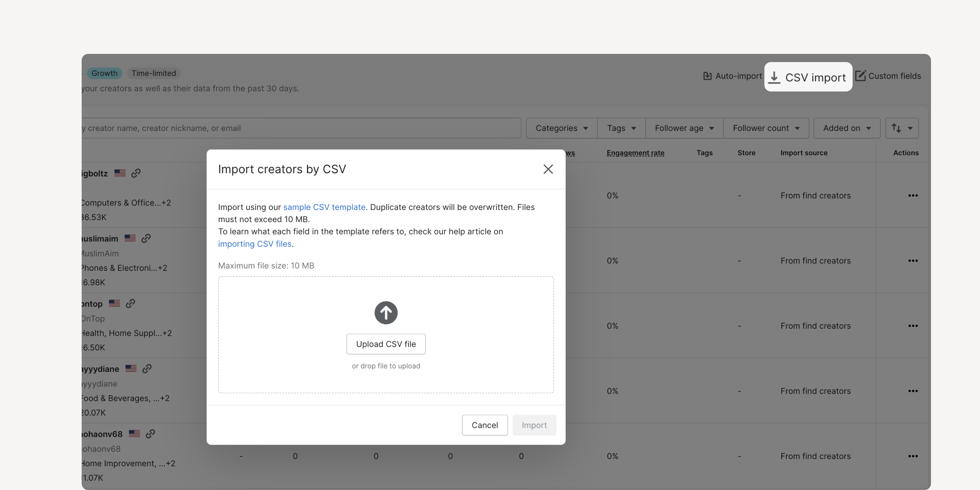Click the CSV import download icon
Screen dimensions: 980x490
[774, 77]
